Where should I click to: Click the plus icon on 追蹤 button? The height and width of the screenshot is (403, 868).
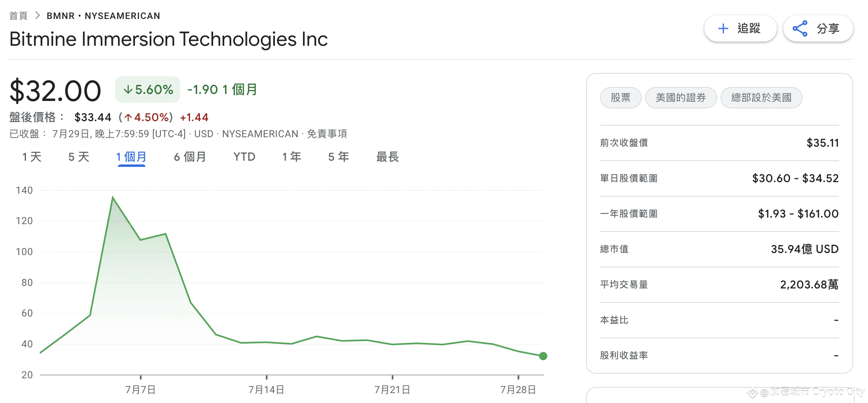pos(723,28)
